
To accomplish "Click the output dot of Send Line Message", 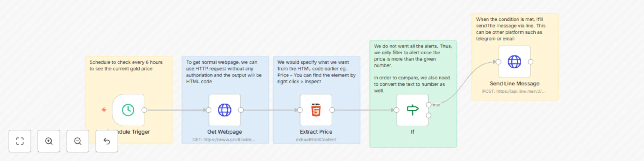I will [530, 61].
